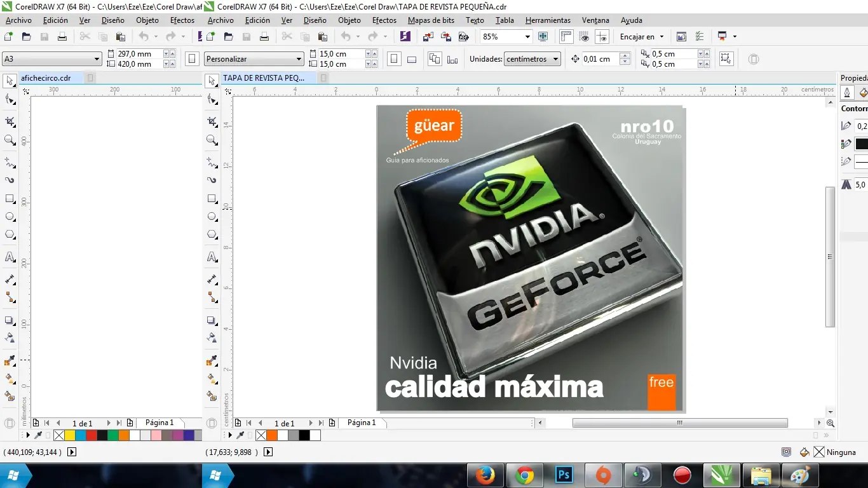Expand application launcher dropdown arrow

point(735,37)
